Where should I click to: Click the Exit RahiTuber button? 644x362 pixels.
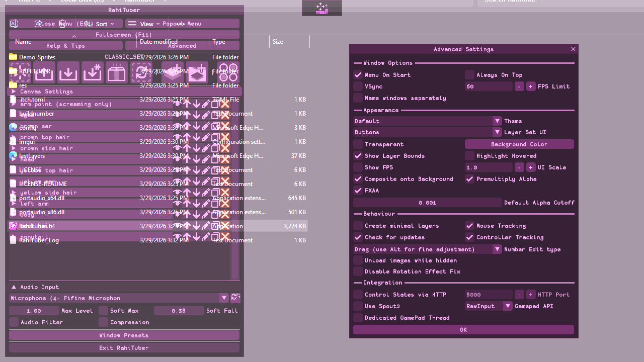click(x=124, y=348)
